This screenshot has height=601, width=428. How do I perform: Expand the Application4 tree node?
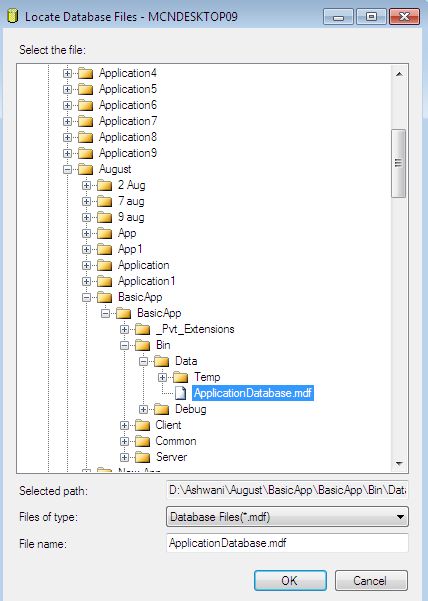click(67, 73)
